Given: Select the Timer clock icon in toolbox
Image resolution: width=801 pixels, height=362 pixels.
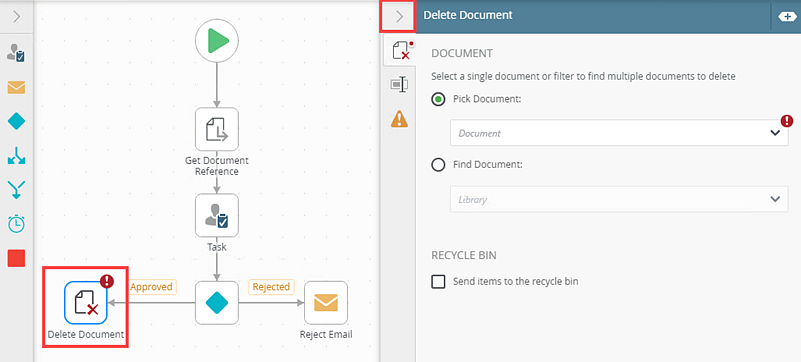Looking at the screenshot, I should 16,224.
